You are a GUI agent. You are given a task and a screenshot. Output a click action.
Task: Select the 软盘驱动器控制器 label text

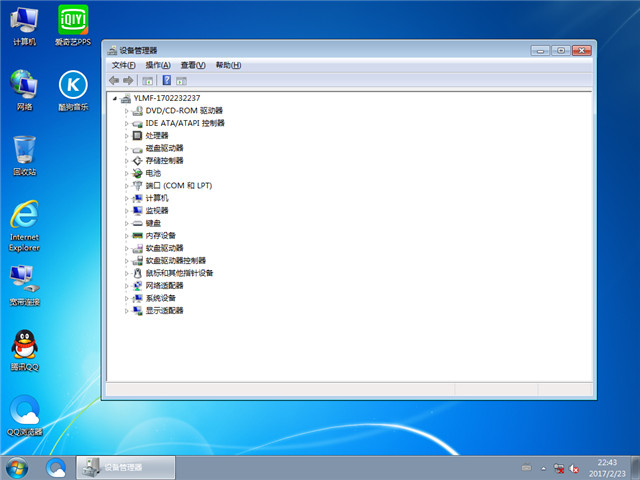(176, 261)
